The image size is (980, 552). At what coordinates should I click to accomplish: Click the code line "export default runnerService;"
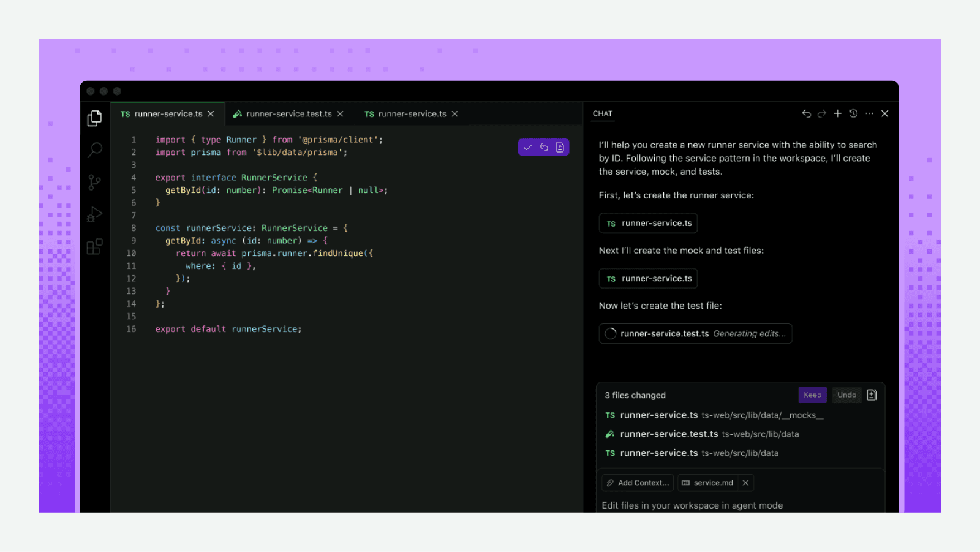pos(228,329)
